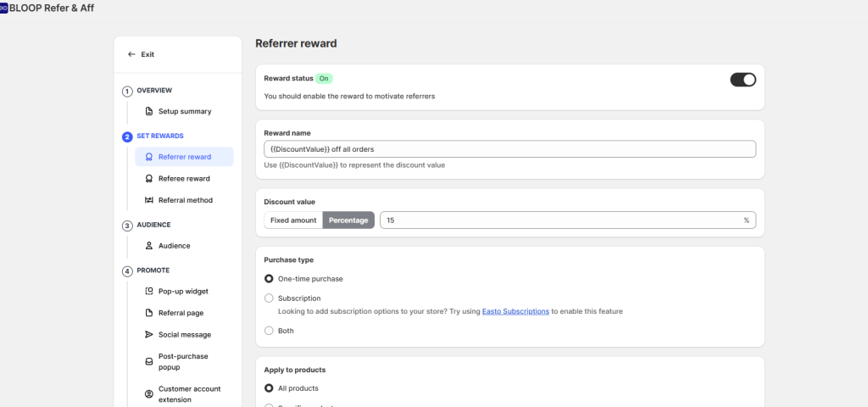Open Referrer reward settings

(x=184, y=157)
